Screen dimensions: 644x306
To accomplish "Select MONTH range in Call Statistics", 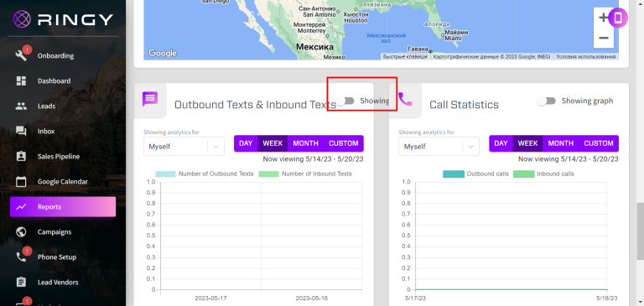I will click(561, 143).
